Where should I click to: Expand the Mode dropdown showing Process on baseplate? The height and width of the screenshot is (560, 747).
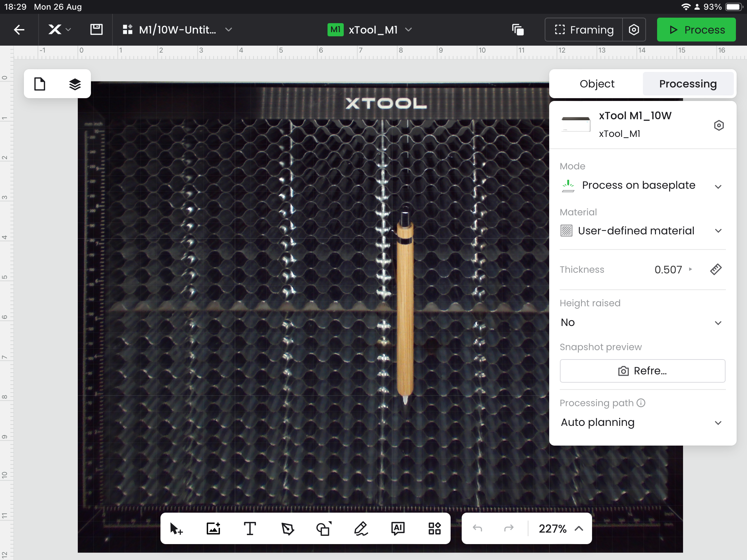[642, 186]
